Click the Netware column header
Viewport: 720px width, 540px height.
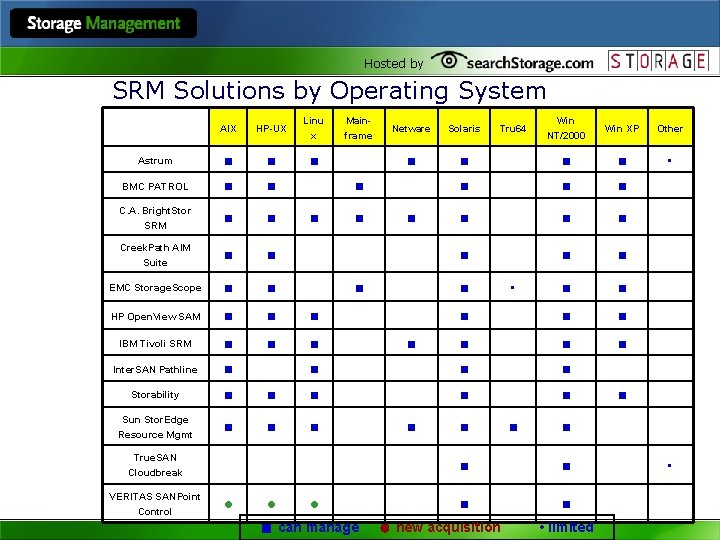pos(411,128)
